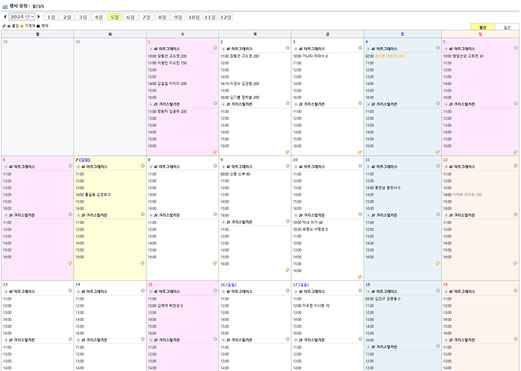The width and height of the screenshot is (521, 371).
Task: Click the hand icon at bottom of day 4
Action: (438, 152)
